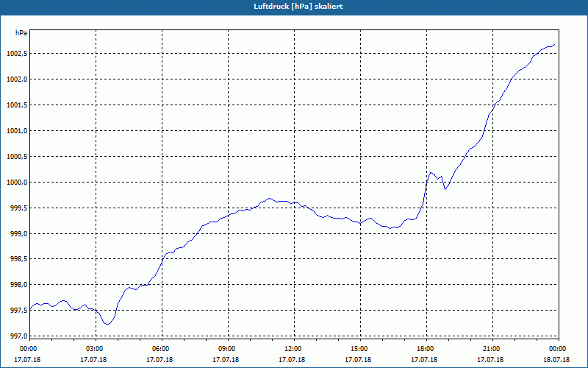Pick the 997,0 pressure label

pos(19,336)
